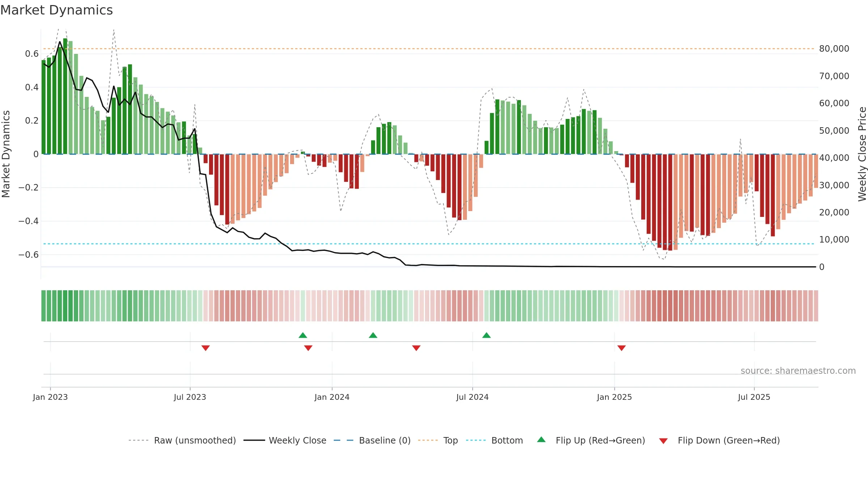Click the 80,000 price axis tick

834,49
